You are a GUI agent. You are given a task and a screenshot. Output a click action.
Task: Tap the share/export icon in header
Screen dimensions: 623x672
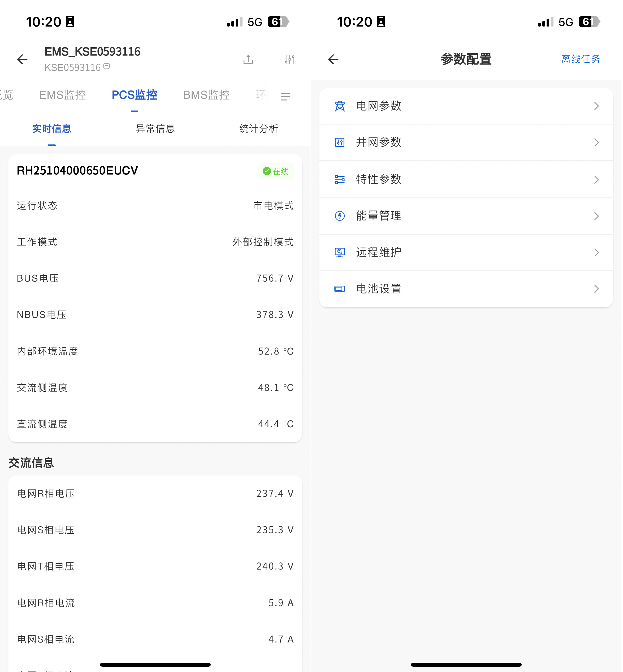point(248,59)
